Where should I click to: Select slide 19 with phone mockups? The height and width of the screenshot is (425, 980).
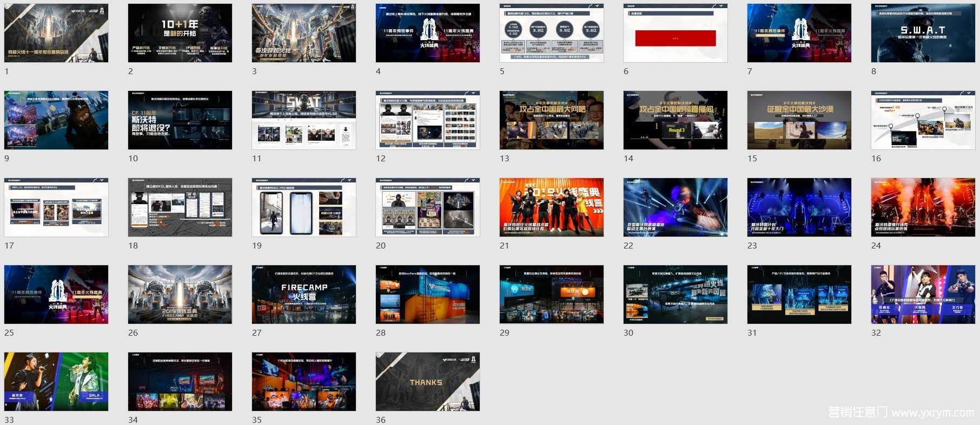point(304,207)
